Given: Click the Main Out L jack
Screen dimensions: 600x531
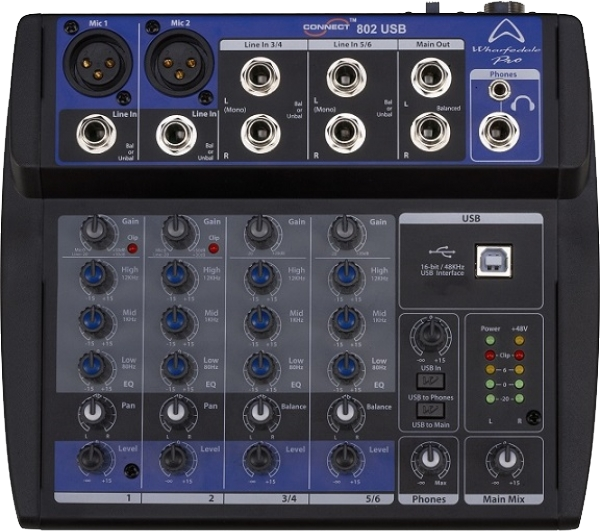Looking at the screenshot, I should 432,76.
